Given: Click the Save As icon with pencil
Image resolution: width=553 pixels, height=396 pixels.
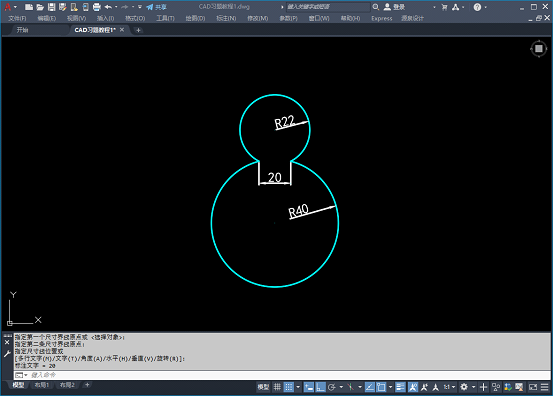Looking at the screenshot, I should point(63,7).
